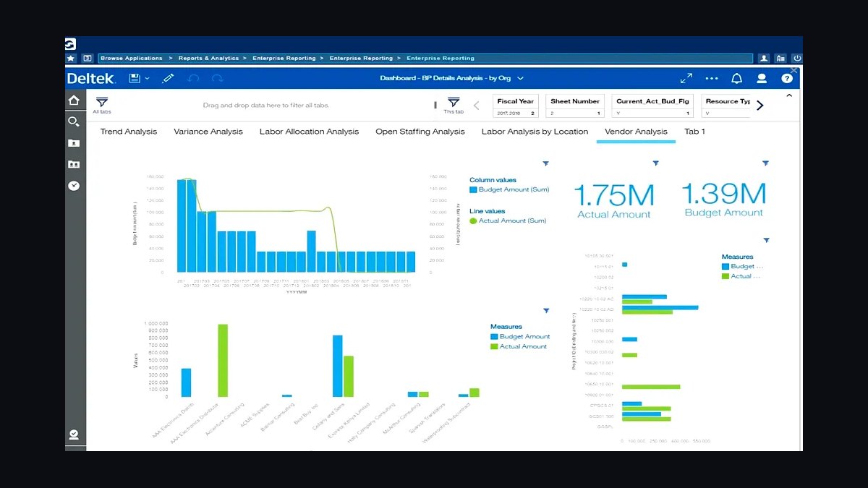Click the application logo in top-left corner
The height and width of the screenshot is (488, 868).
[71, 44]
